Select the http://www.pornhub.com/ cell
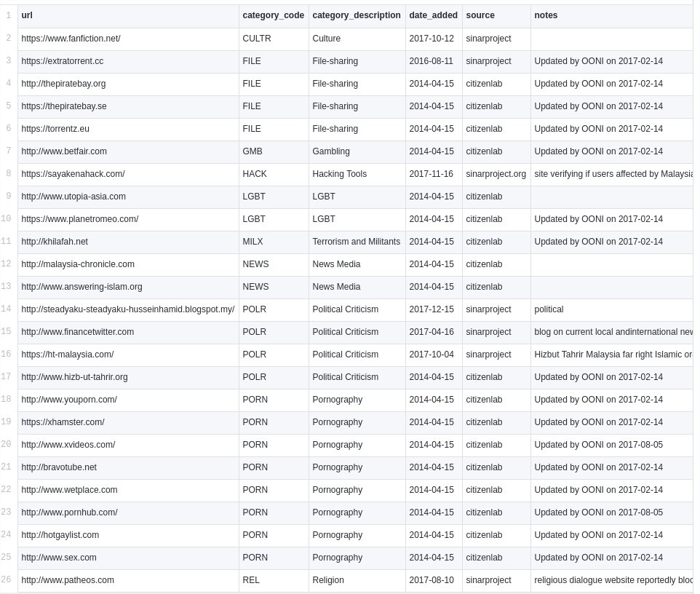The width and height of the screenshot is (700, 594). pyautogui.click(x=128, y=512)
